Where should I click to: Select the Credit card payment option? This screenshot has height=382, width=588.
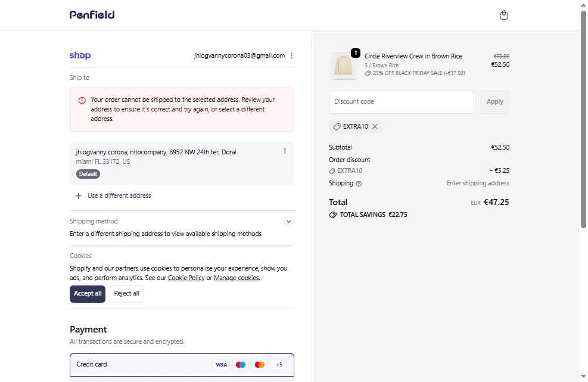pyautogui.click(x=182, y=365)
